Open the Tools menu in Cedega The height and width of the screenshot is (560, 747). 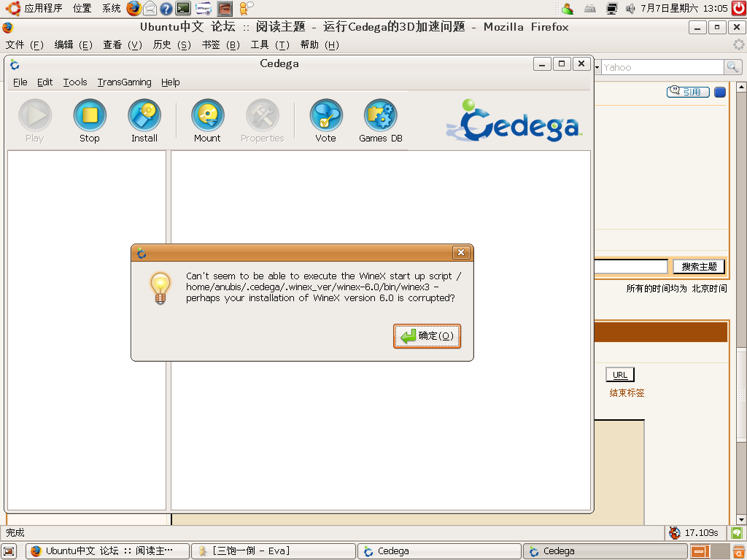75,82
